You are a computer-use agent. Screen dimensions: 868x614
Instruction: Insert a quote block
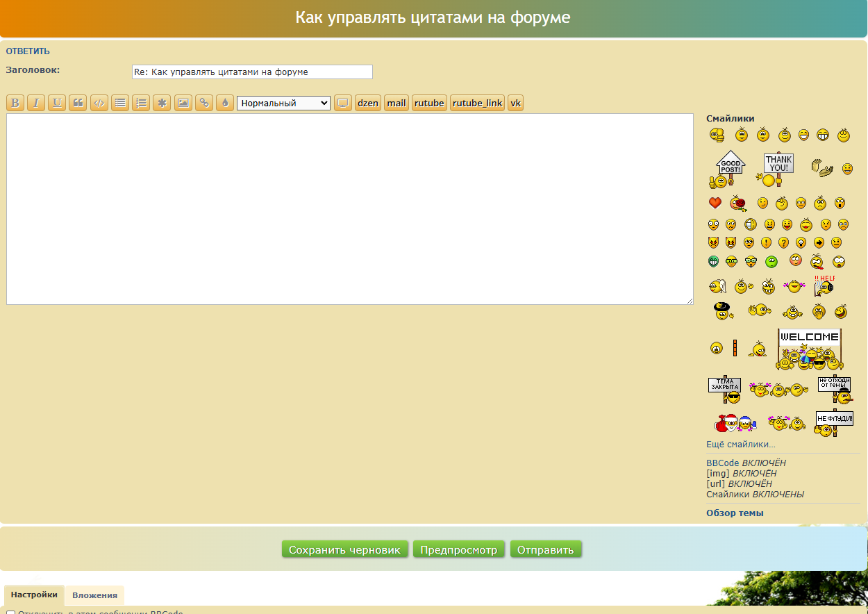tap(78, 103)
